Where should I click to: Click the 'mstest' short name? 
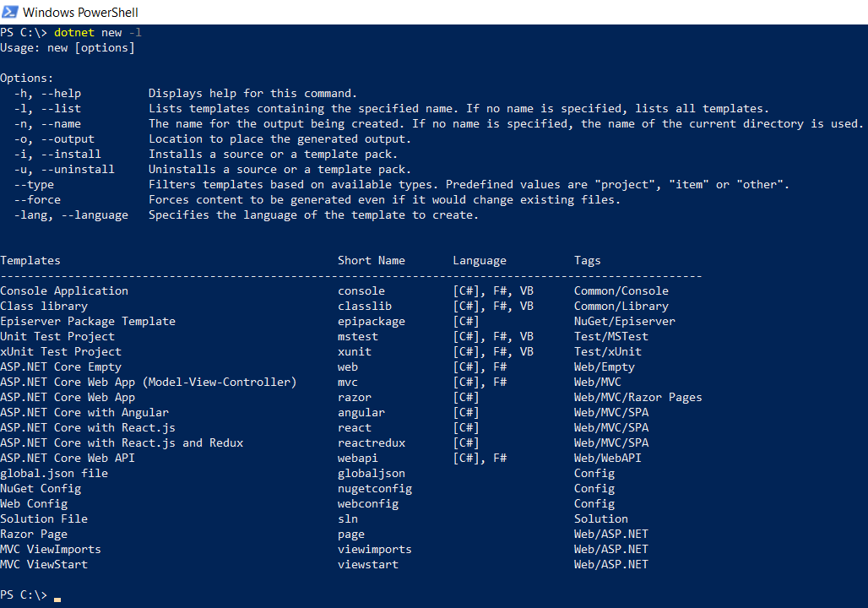(358, 336)
